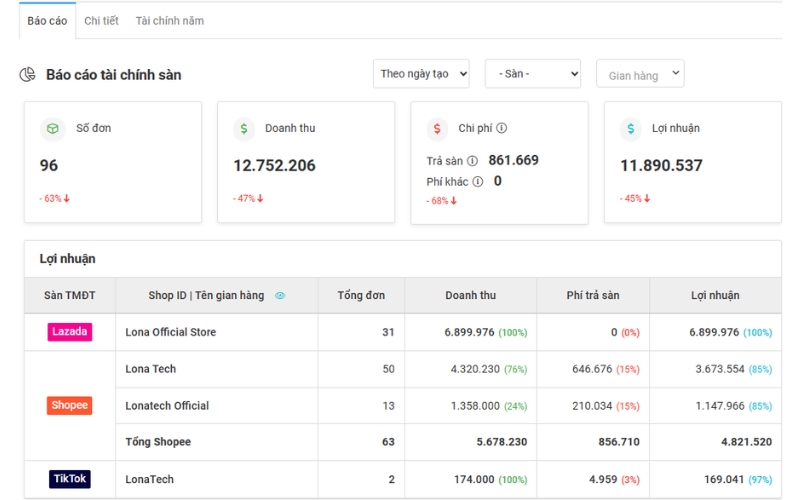Image resolution: width=800 pixels, height=500 pixels.
Task: Expand the Sàn filter dropdown
Action: pyautogui.click(x=532, y=74)
